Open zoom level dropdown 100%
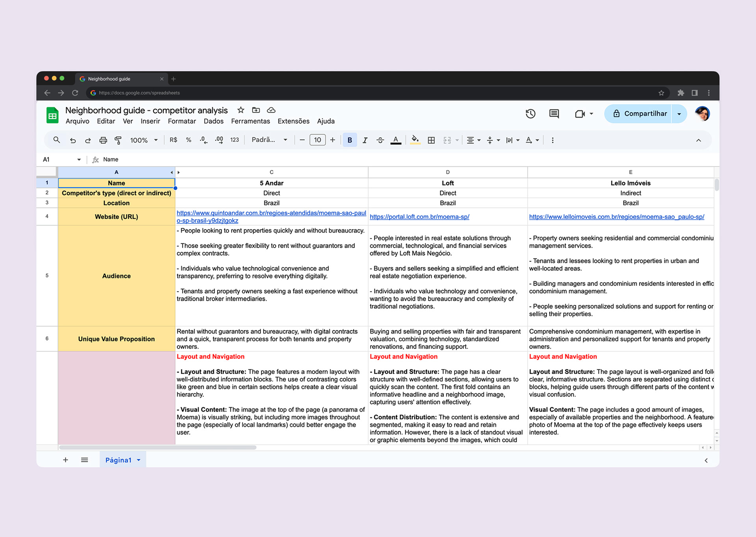 (x=144, y=140)
